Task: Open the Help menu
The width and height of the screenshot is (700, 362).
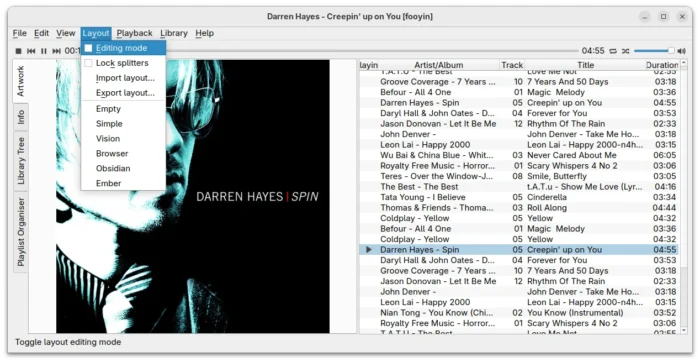Action: click(204, 33)
